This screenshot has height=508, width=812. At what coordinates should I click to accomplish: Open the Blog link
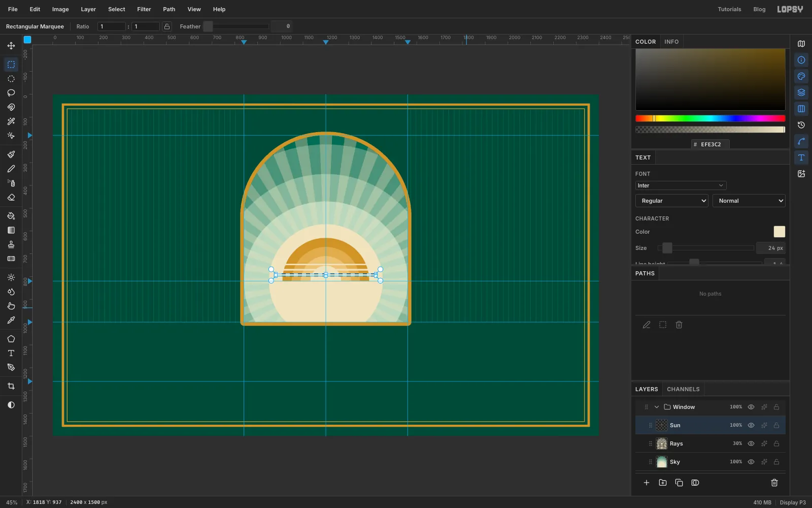pos(759,9)
